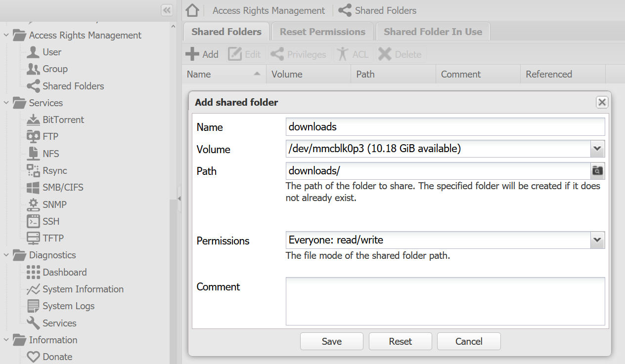Viewport: 625px width, 364px height.
Task: Collapse the Access Rights Management section
Action: pyautogui.click(x=6, y=36)
